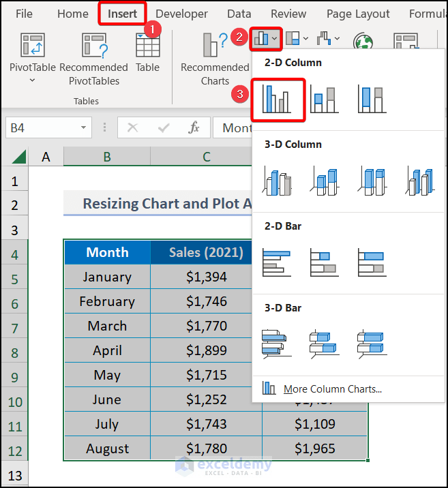Select 3-D 100% Stacked Bar chart

click(372, 344)
